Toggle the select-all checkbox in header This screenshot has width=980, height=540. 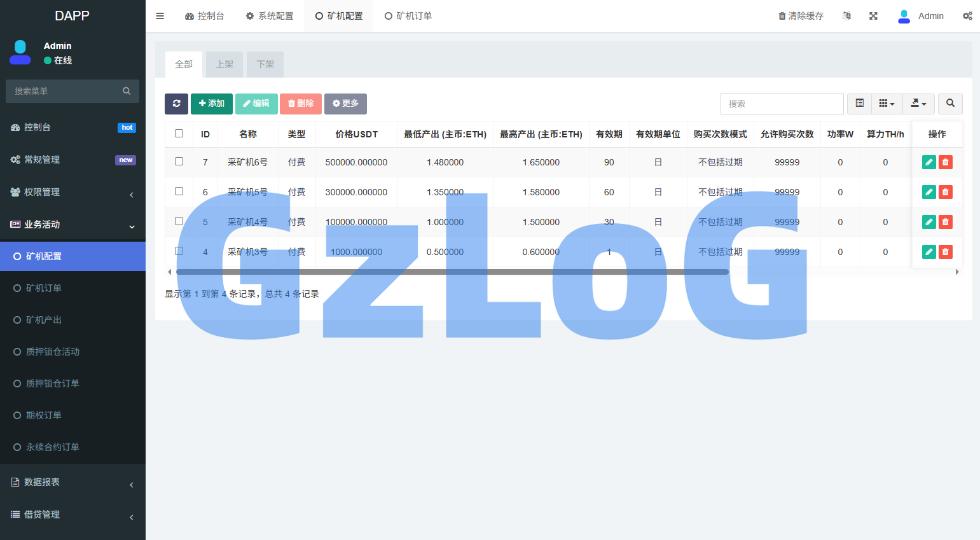point(179,134)
